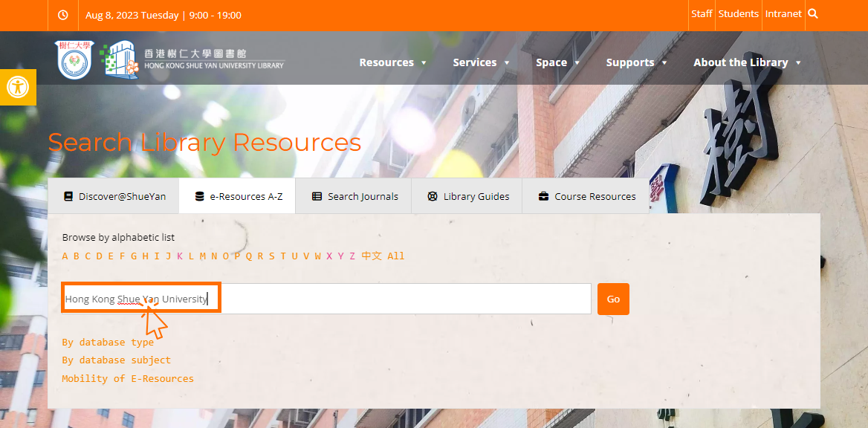Expand the Services dropdown menu
Viewport: 868px width, 428px height.
481,62
